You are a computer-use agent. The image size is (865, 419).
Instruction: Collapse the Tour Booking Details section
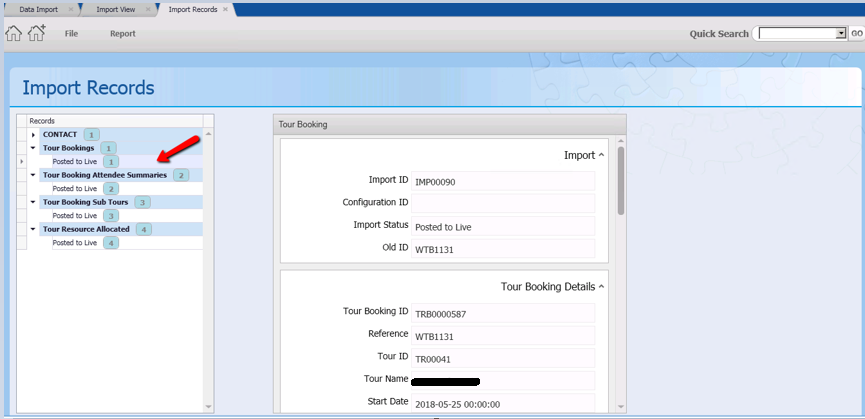click(601, 287)
